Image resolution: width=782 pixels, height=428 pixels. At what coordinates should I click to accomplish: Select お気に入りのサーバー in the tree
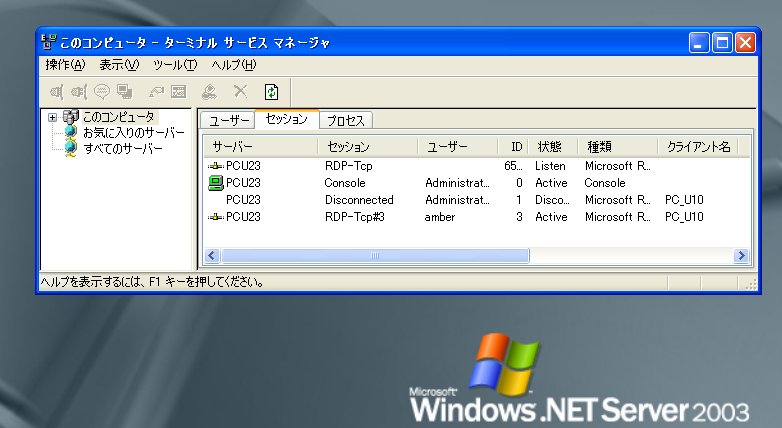(134, 133)
